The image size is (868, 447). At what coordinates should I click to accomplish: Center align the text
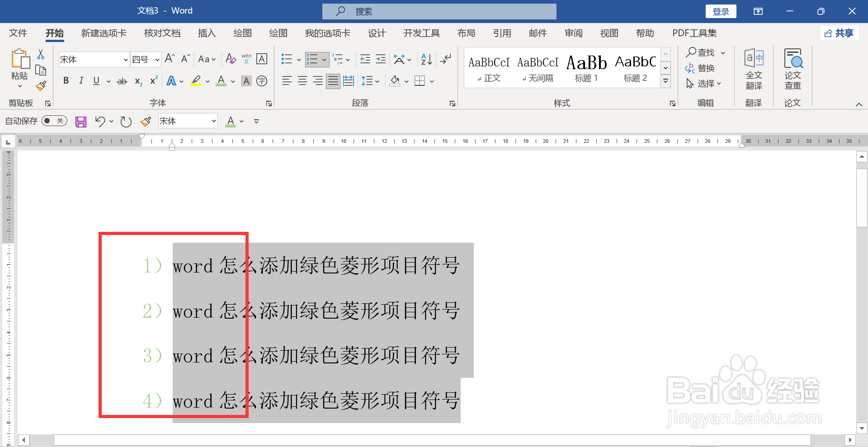[302, 81]
